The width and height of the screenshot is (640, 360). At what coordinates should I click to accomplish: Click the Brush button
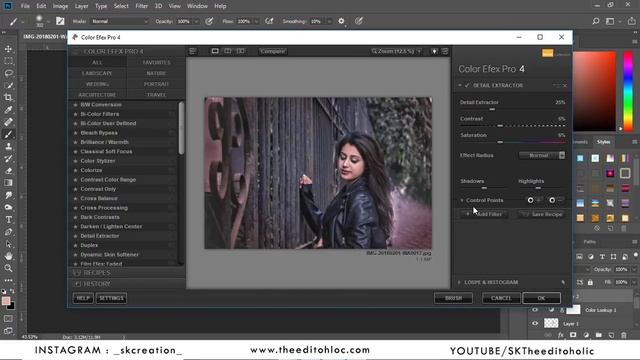point(453,298)
